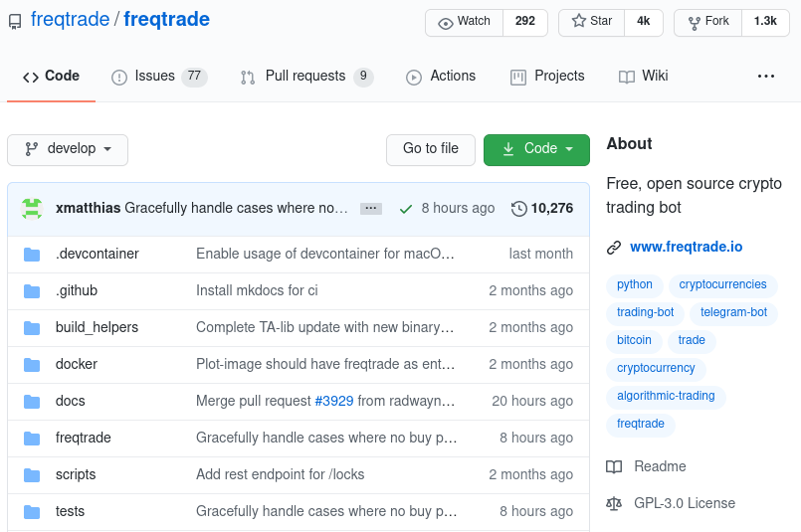The image size is (801, 532).
Task: Open the Pull requests tab
Action: pos(307,77)
